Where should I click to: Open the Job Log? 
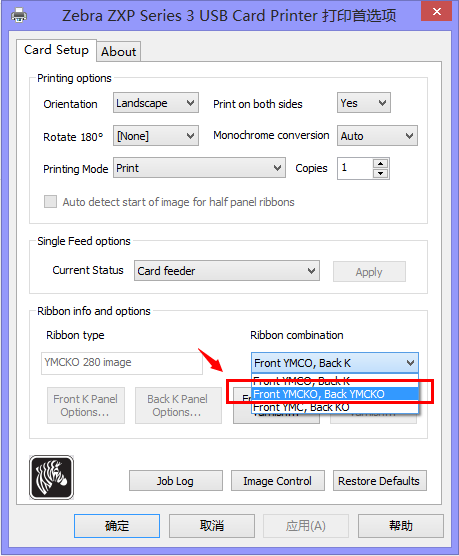(176, 481)
